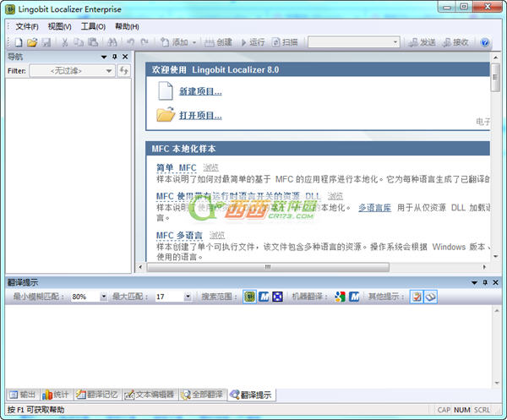This screenshot has width=507, height=420.
Task: Click the 运行 (Run) toolbar button
Action: [x=253, y=42]
